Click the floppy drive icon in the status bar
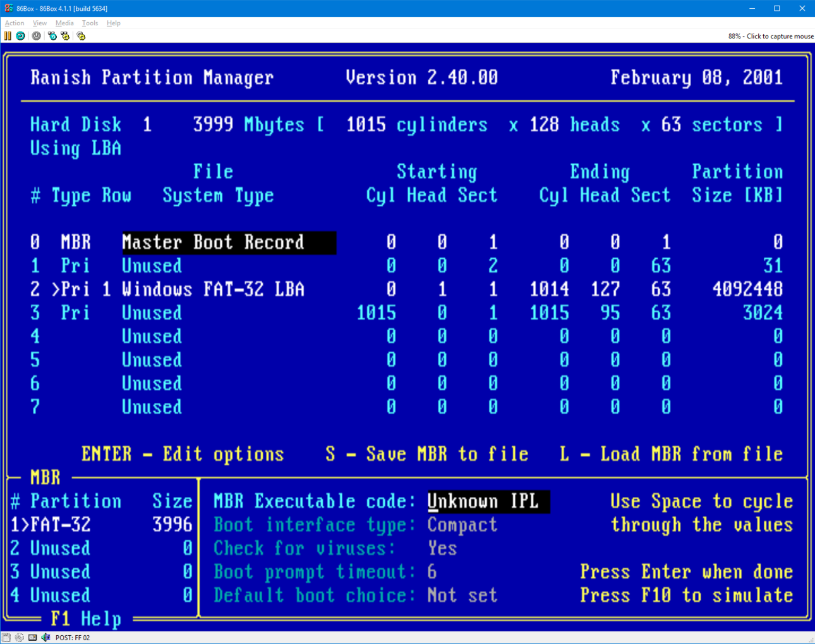The height and width of the screenshot is (644, 815). 6,638
